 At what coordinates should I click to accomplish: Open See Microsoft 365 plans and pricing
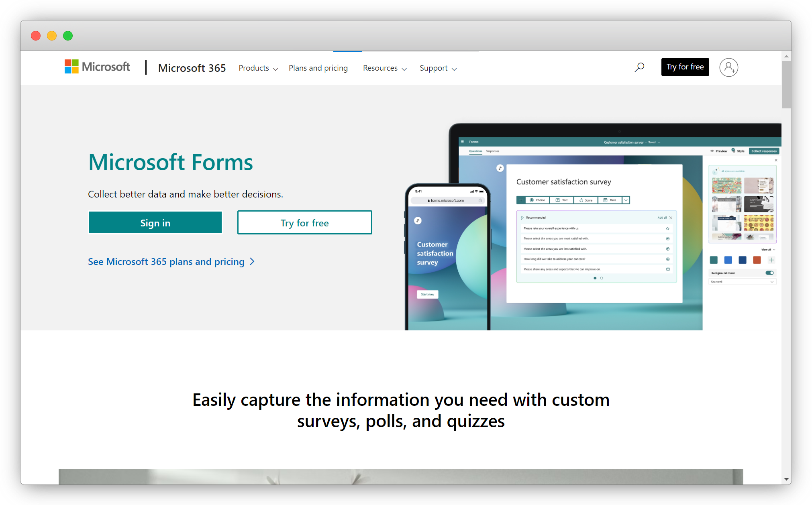[171, 261]
